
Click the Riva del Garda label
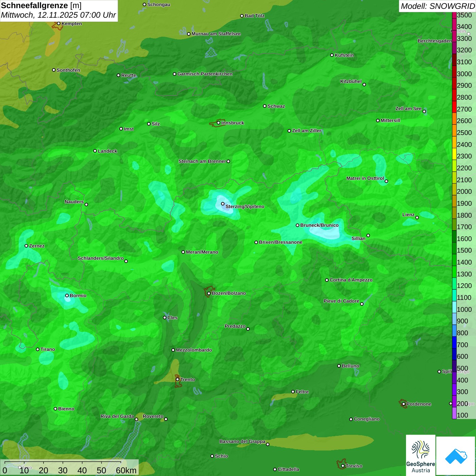coord(117,416)
